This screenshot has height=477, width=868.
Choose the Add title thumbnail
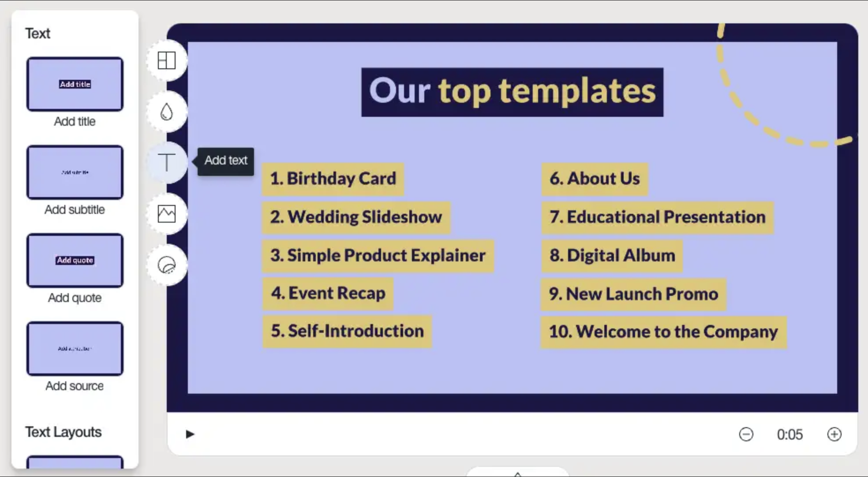(75, 84)
